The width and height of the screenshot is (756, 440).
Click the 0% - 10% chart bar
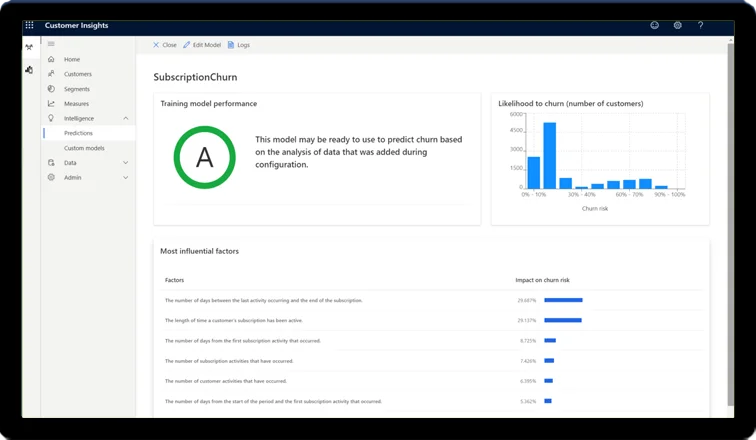pos(534,173)
